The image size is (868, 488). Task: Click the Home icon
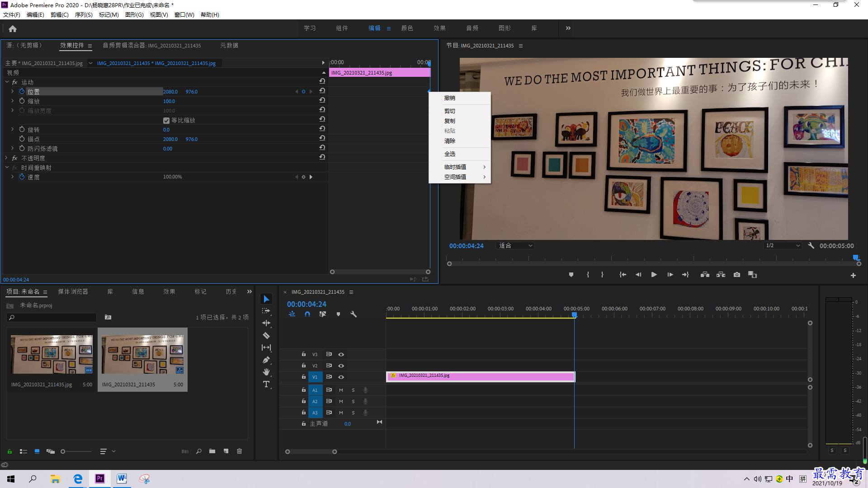pos(13,28)
